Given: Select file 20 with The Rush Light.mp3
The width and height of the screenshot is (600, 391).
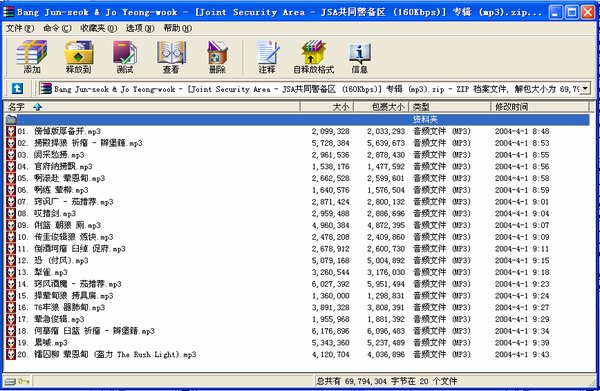Looking at the screenshot, I should tap(297, 354).
